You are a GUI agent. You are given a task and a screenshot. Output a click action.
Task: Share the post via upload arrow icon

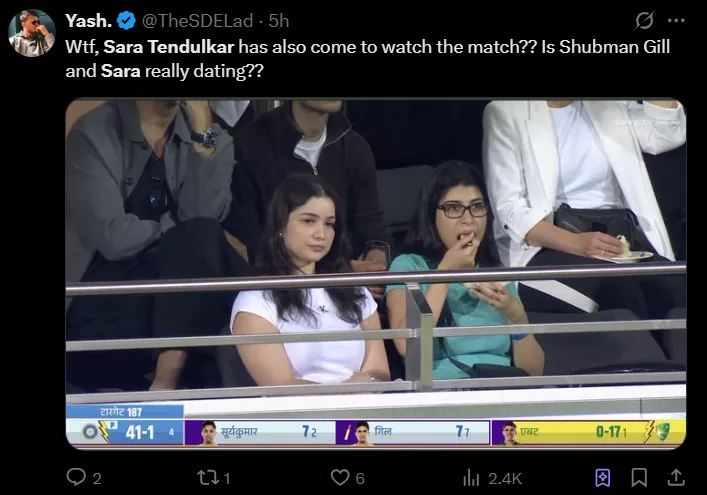pos(676,477)
